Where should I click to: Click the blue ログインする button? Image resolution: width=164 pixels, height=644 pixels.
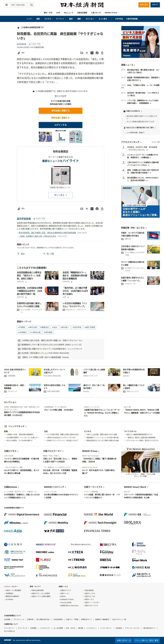60,125
